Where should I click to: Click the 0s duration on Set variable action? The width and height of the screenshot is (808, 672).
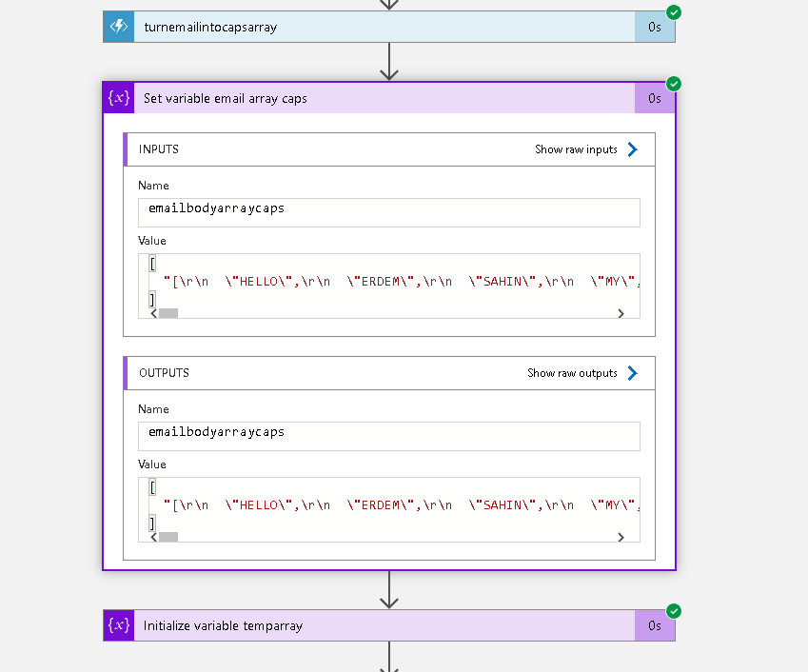(655, 98)
